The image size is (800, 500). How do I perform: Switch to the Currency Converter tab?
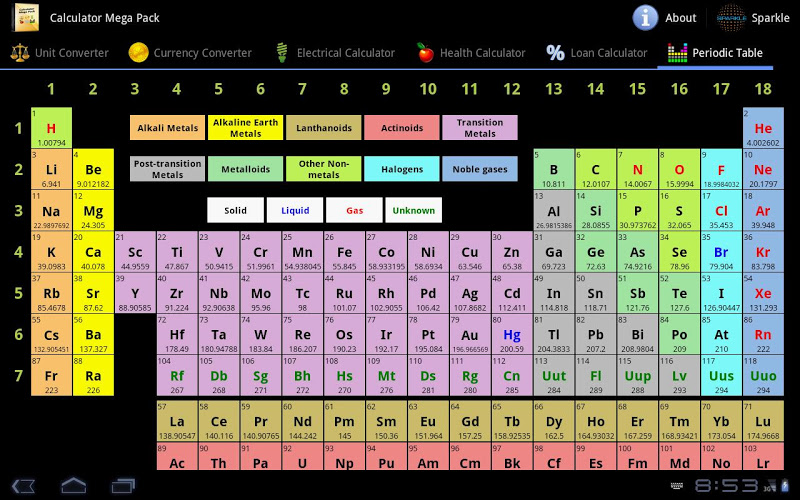190,53
